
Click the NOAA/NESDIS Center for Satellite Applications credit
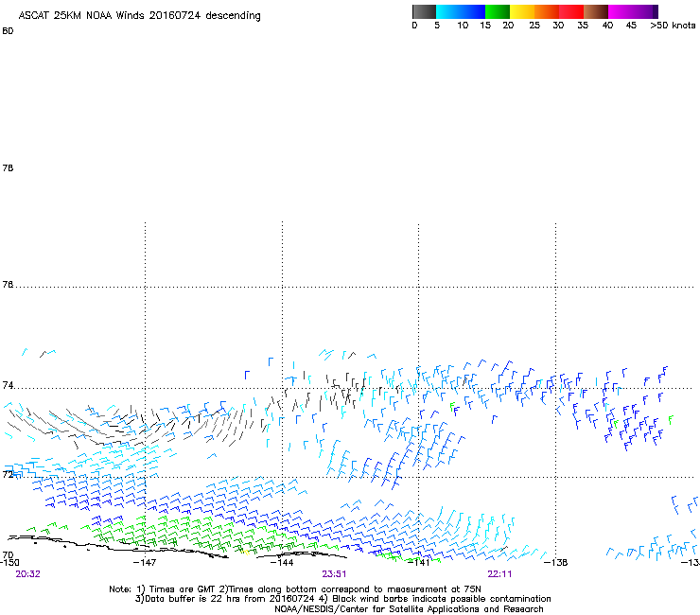click(409, 609)
